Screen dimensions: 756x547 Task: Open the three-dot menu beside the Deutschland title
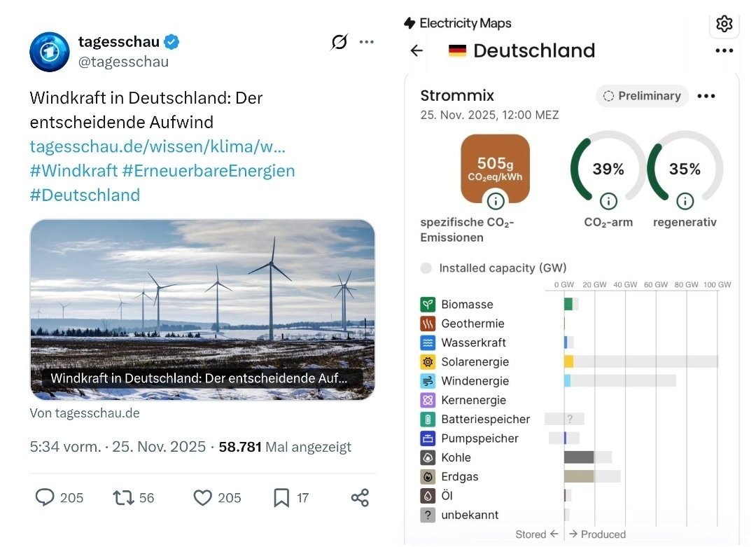724,50
